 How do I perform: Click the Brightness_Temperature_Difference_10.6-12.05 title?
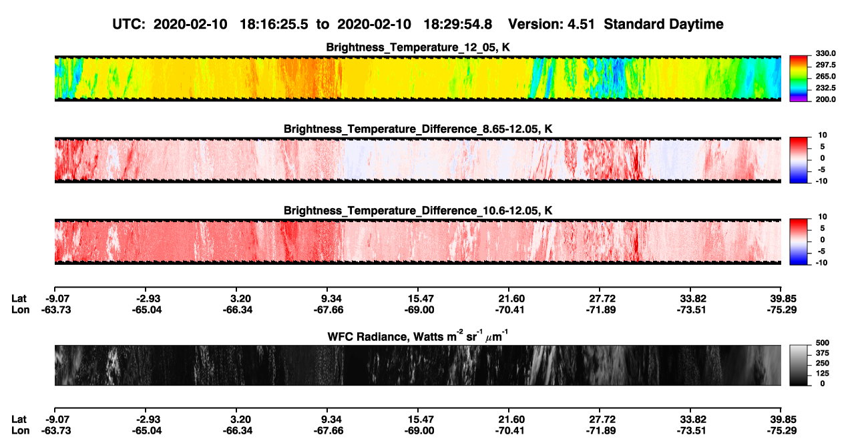click(418, 210)
